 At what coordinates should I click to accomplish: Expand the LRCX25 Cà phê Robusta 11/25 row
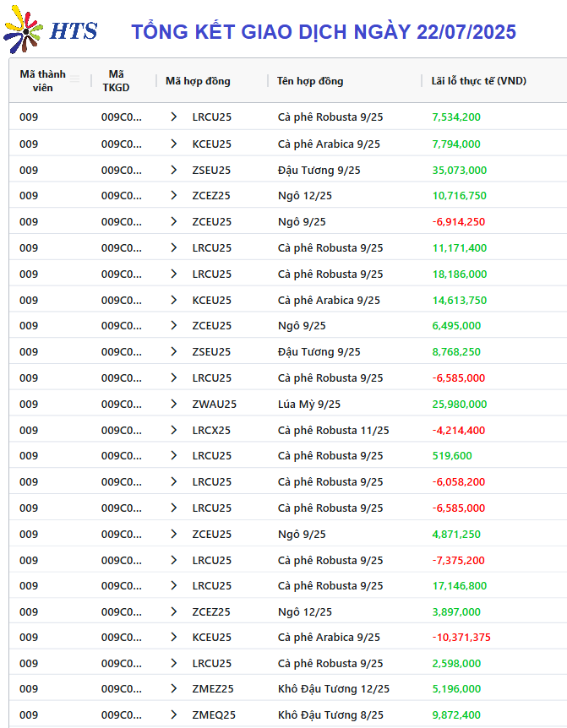tap(174, 430)
